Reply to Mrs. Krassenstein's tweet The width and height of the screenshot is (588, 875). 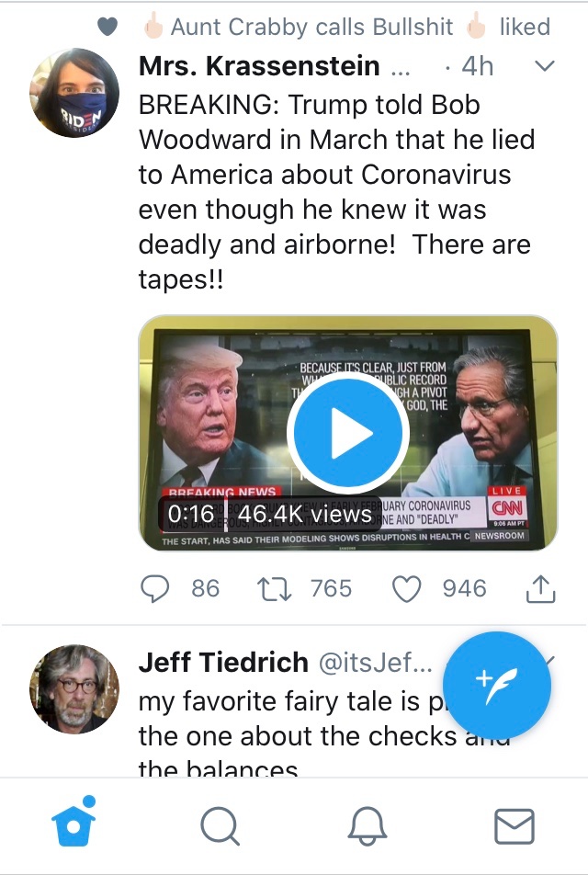coord(156,588)
